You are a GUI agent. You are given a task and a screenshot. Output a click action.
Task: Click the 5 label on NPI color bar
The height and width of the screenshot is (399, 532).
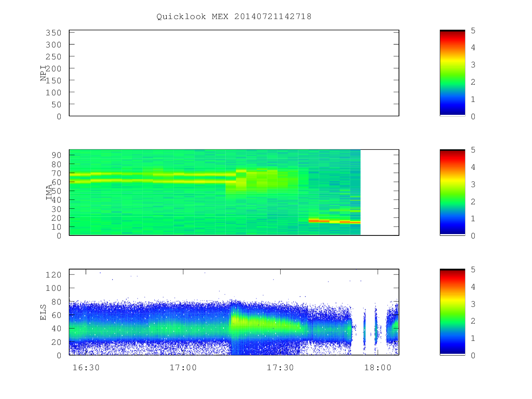[x=473, y=31]
